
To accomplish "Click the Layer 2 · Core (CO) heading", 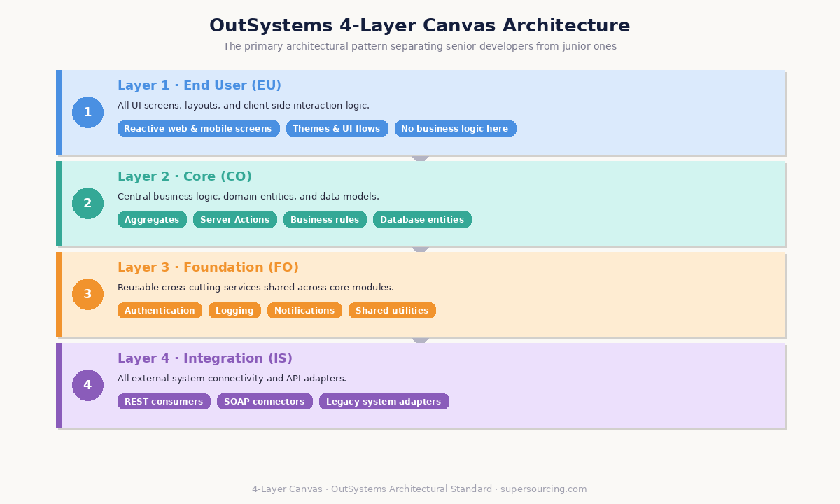I will pyautogui.click(x=185, y=176).
